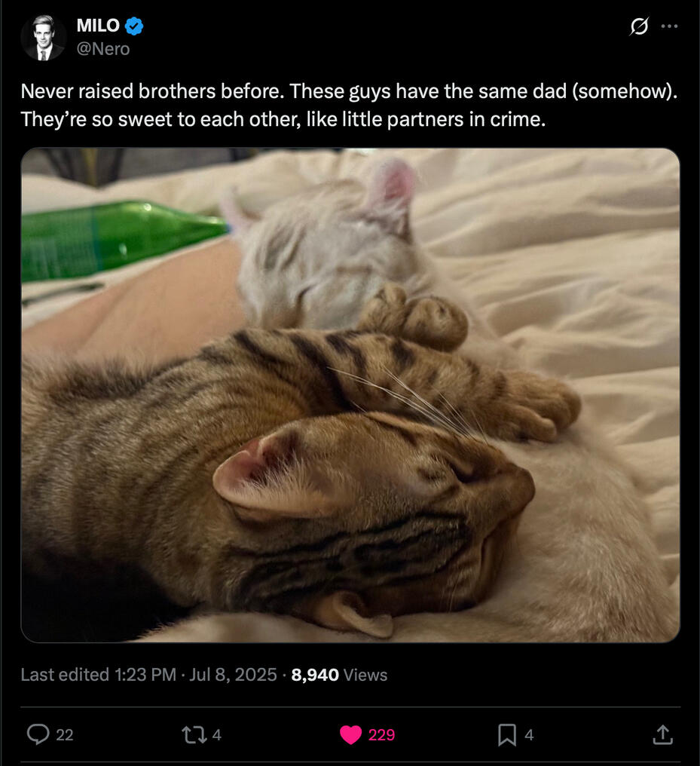The width and height of the screenshot is (700, 766).
Task: Click the tweet text about raising brothers
Action: (x=349, y=106)
